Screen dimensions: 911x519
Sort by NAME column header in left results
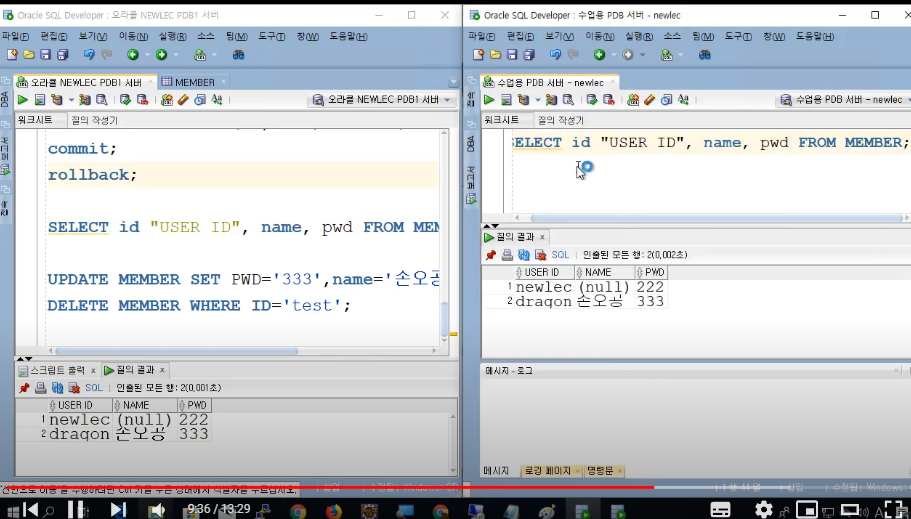pyautogui.click(x=145, y=405)
